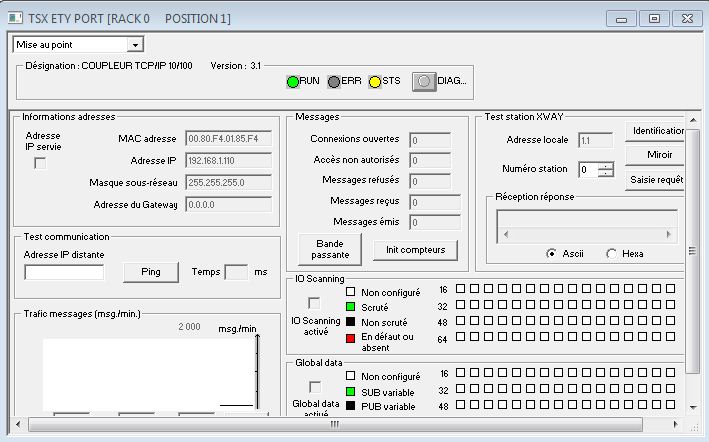Enable the Adresse IP servie checkbox
This screenshot has height=442, width=709.
click(x=40, y=164)
